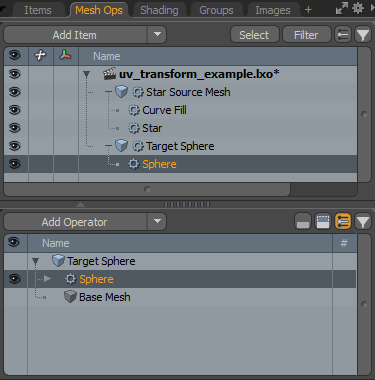This screenshot has height=380, width=375.
Task: Click the gear settings icon in tab bar
Action: coord(358,8)
